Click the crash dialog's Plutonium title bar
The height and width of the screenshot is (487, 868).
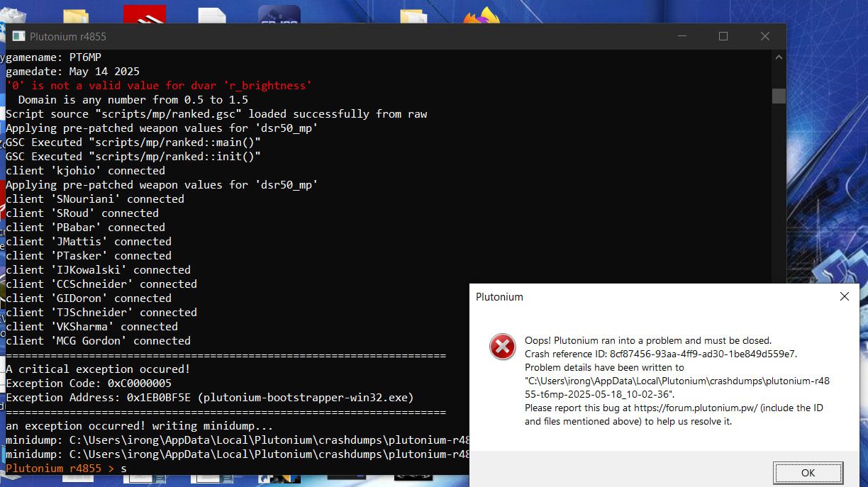pyautogui.click(x=638, y=297)
